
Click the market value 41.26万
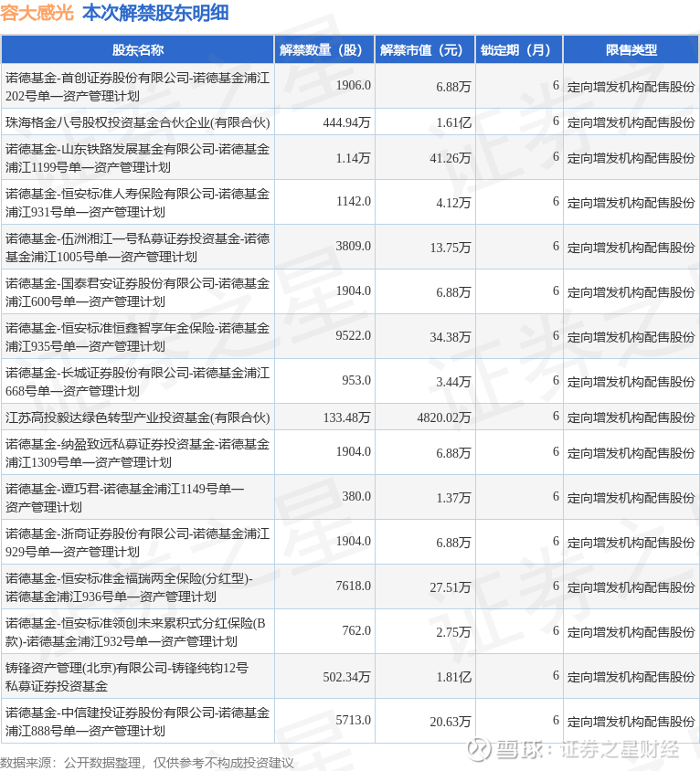click(451, 158)
